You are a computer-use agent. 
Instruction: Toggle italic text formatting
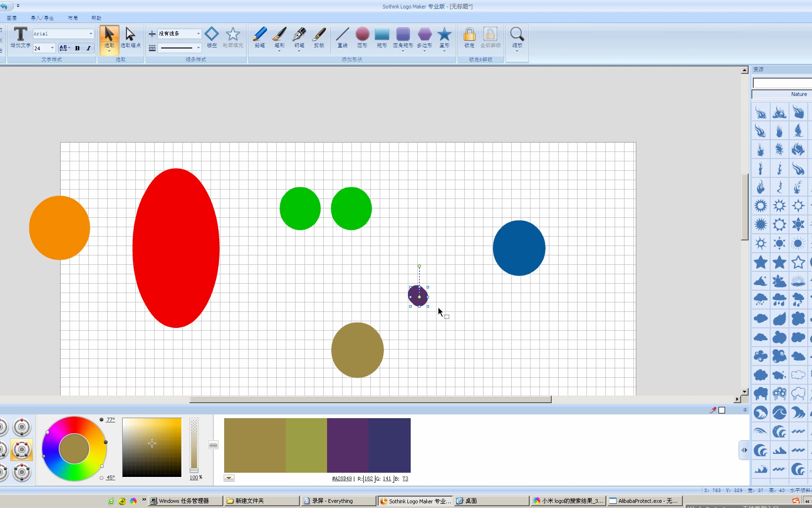point(88,48)
